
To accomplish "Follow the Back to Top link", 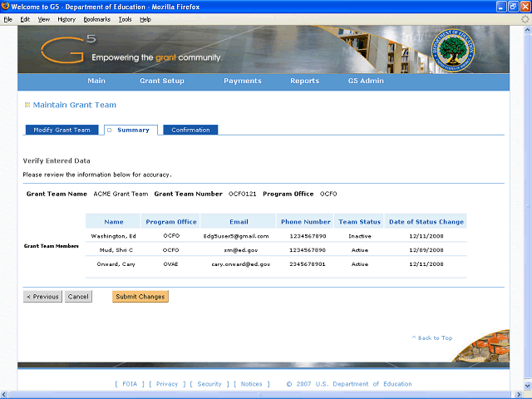I will click(x=432, y=338).
